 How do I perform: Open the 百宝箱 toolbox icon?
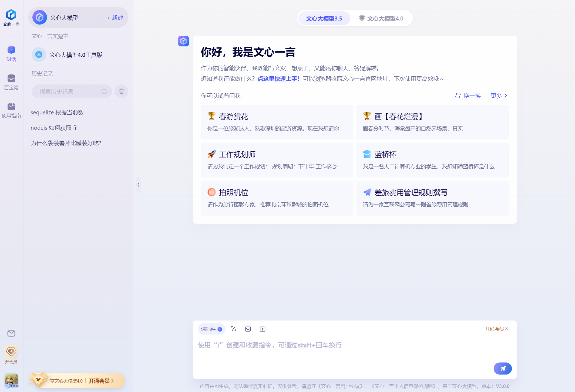(11, 79)
